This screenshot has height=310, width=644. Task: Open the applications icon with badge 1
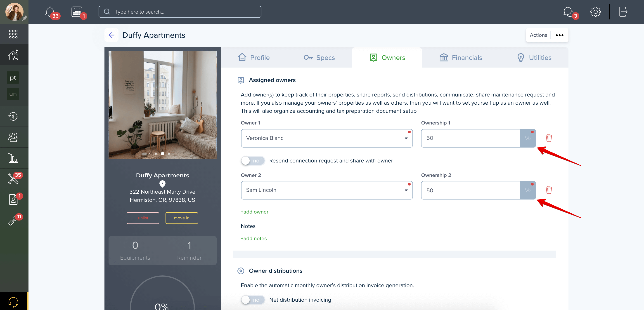pos(13,199)
